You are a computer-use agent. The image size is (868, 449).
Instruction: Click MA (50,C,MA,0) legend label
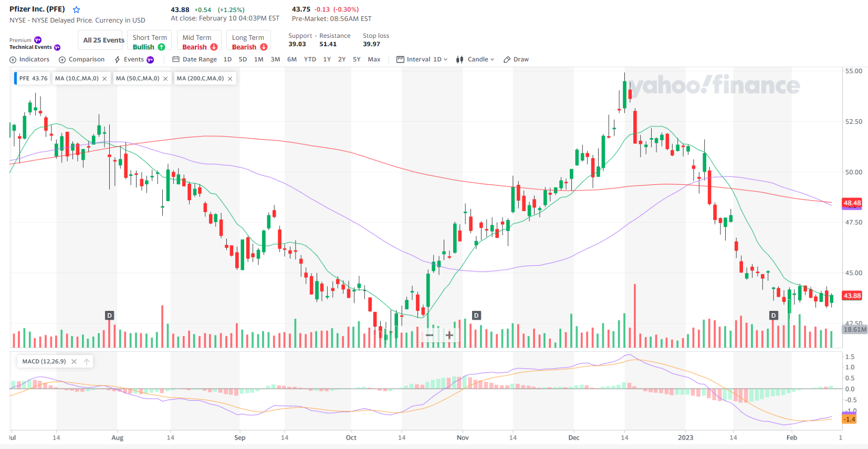[x=138, y=78]
